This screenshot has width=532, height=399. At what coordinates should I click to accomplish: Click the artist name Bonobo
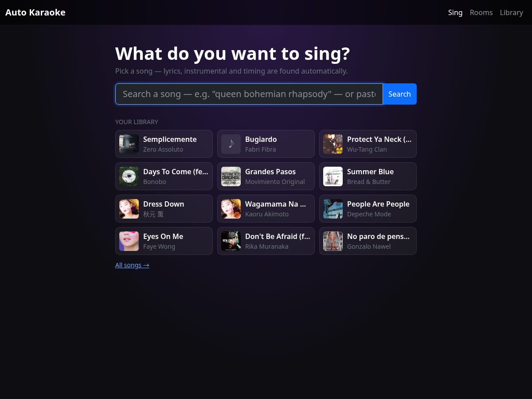point(155,182)
